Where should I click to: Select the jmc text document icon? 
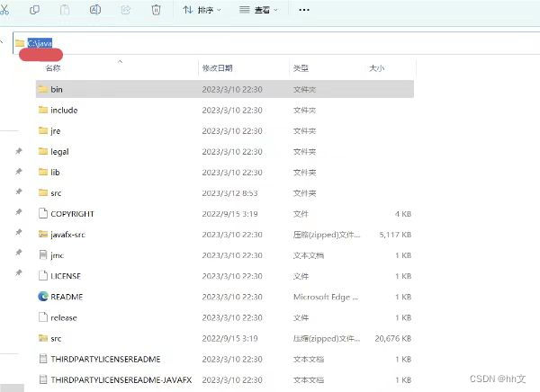pos(43,254)
